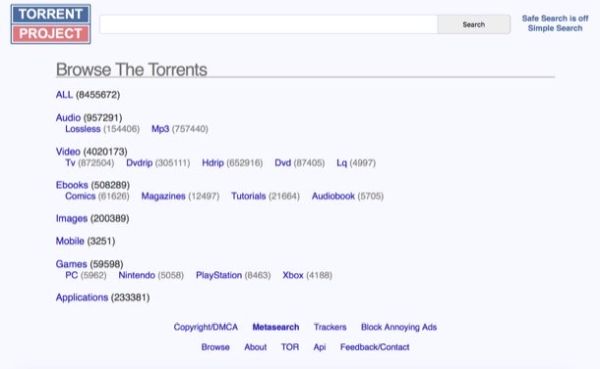600x369 pixels.
Task: Open the TOR footer link
Action: click(x=290, y=347)
